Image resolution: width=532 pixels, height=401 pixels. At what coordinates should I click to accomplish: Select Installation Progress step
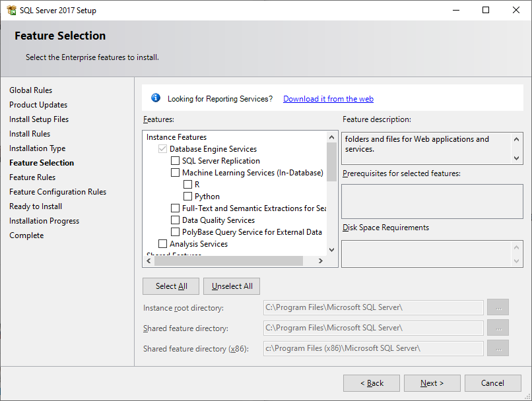[x=44, y=221]
